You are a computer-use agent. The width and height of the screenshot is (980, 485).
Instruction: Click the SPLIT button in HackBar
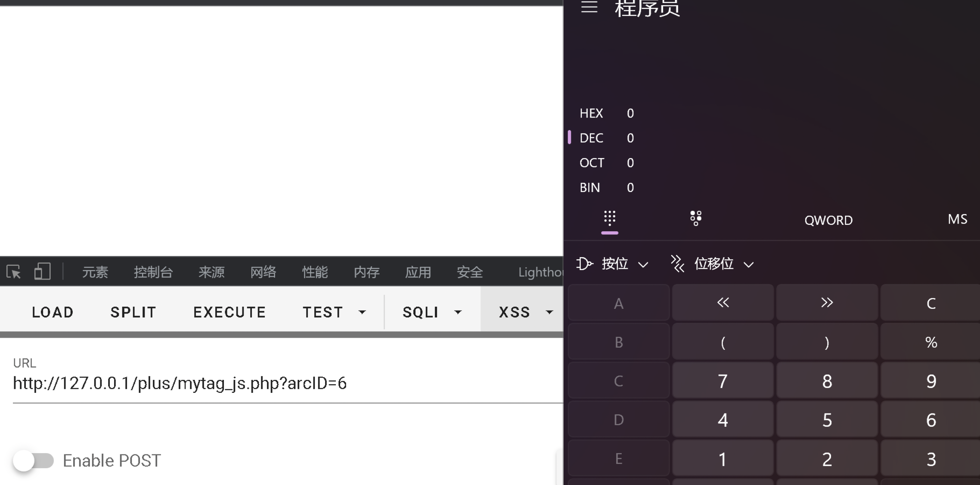click(x=133, y=312)
